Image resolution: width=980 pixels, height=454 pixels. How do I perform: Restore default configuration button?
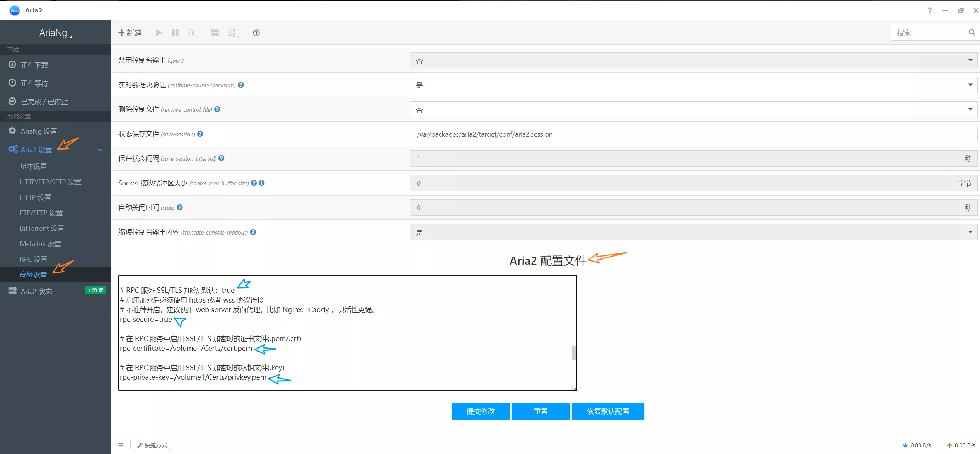pyautogui.click(x=608, y=411)
